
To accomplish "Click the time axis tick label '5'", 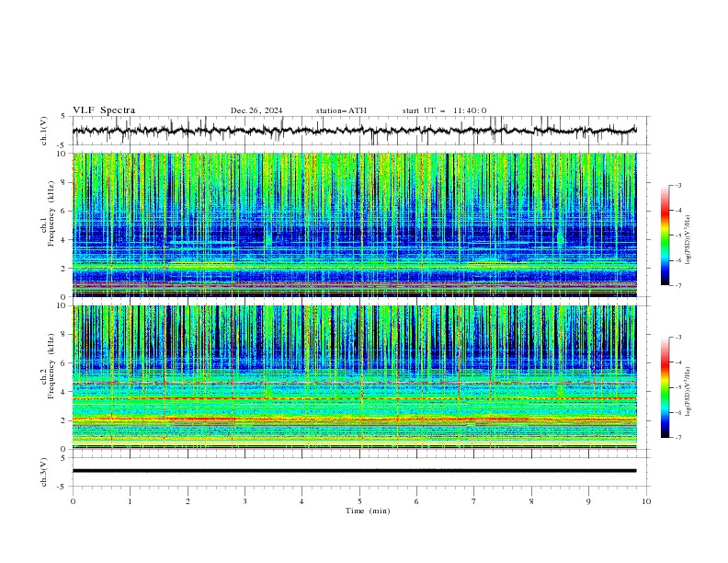I will 359,501.
